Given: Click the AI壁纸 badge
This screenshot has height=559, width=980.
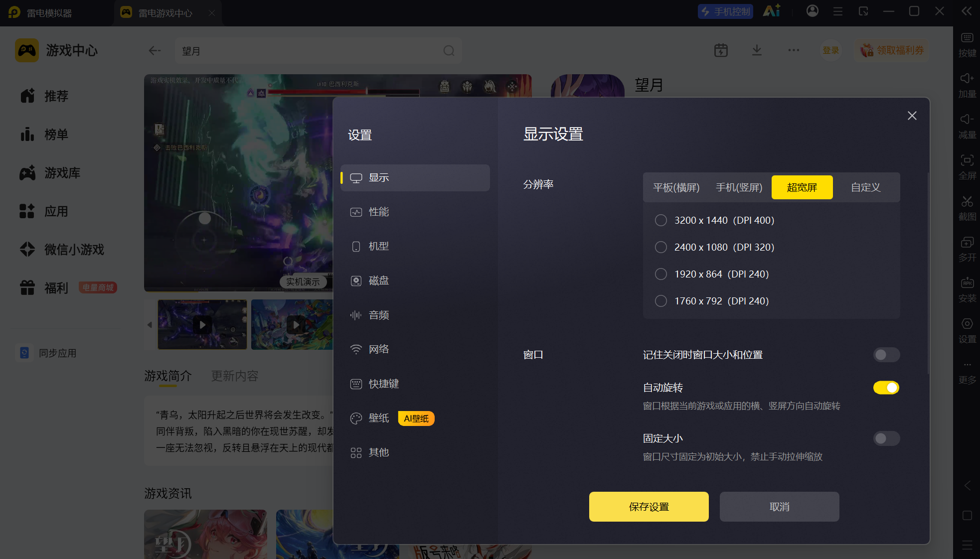Looking at the screenshot, I should coord(416,419).
